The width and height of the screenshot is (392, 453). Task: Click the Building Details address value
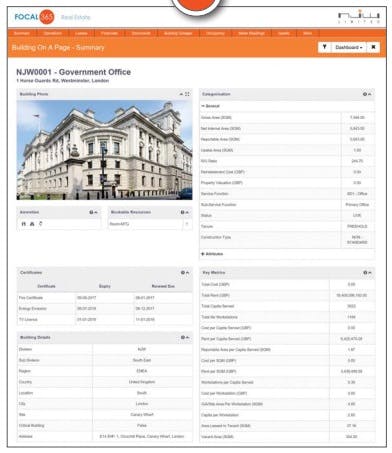click(142, 436)
